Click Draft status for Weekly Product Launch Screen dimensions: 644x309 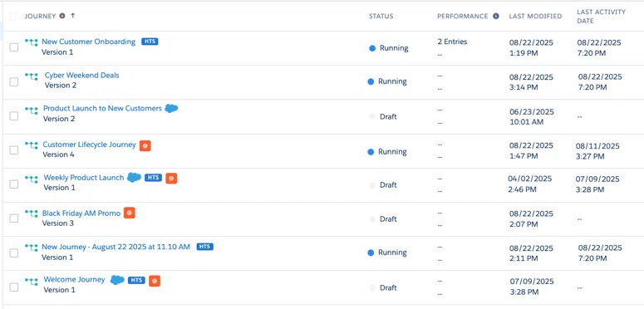[388, 185]
